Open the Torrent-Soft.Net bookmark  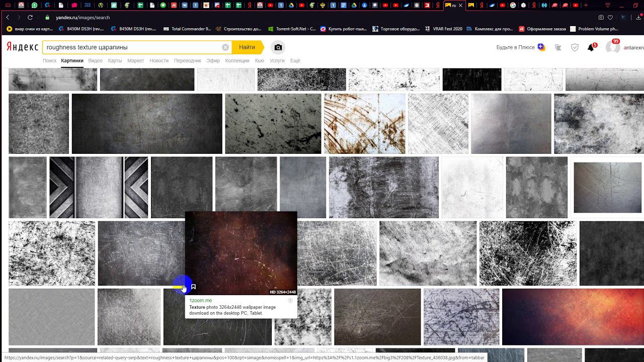(x=292, y=29)
